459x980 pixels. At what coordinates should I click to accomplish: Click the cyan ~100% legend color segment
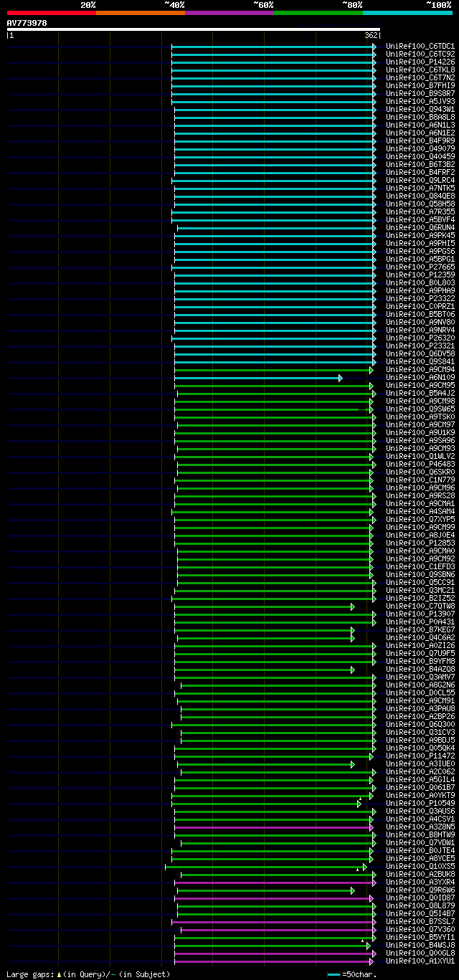(x=407, y=13)
